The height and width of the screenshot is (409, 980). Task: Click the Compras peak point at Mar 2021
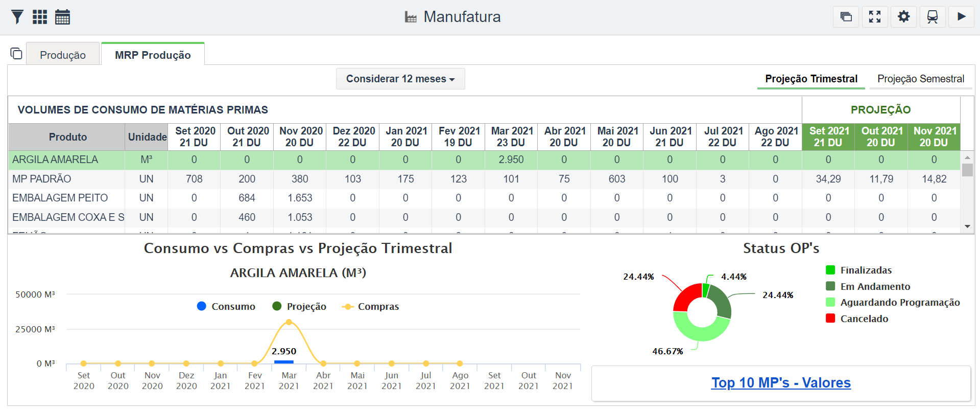(289, 322)
